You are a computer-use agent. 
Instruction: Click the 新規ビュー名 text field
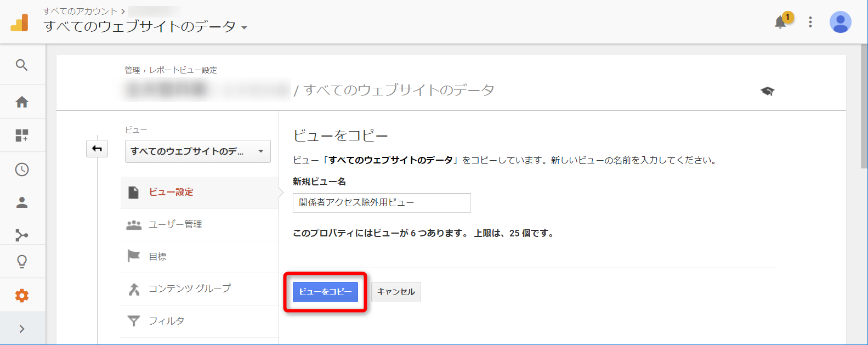pos(382,203)
